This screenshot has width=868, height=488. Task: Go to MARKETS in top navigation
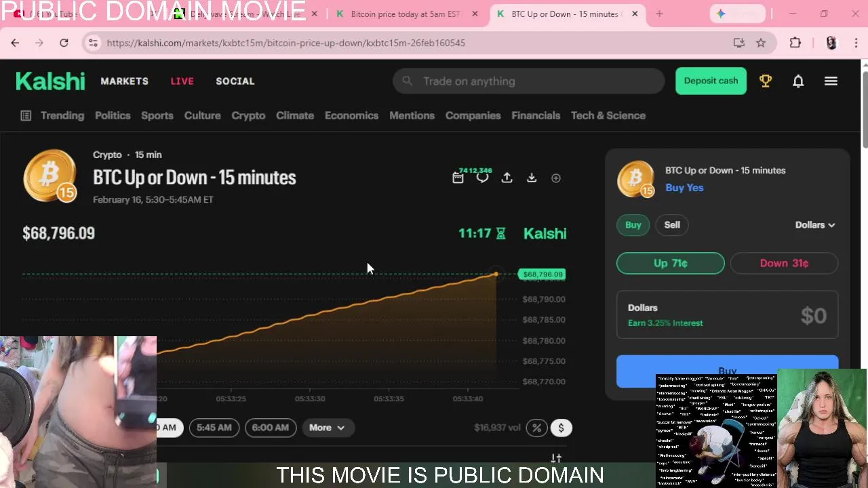click(x=125, y=81)
